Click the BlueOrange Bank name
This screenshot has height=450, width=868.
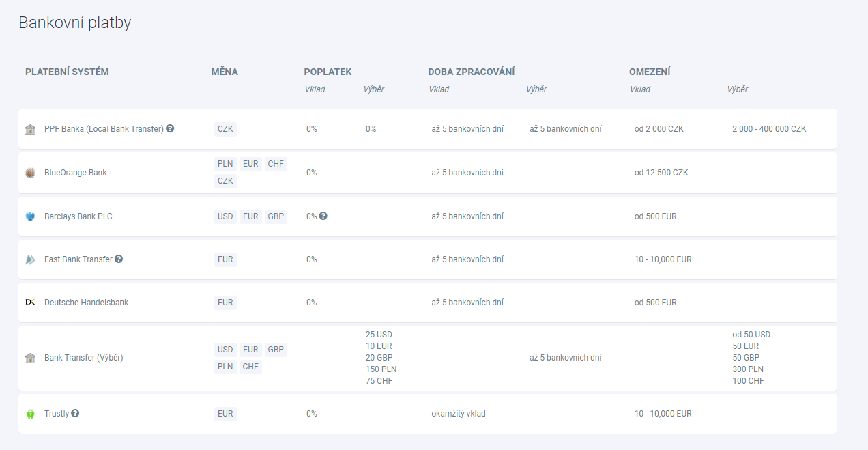coord(76,173)
